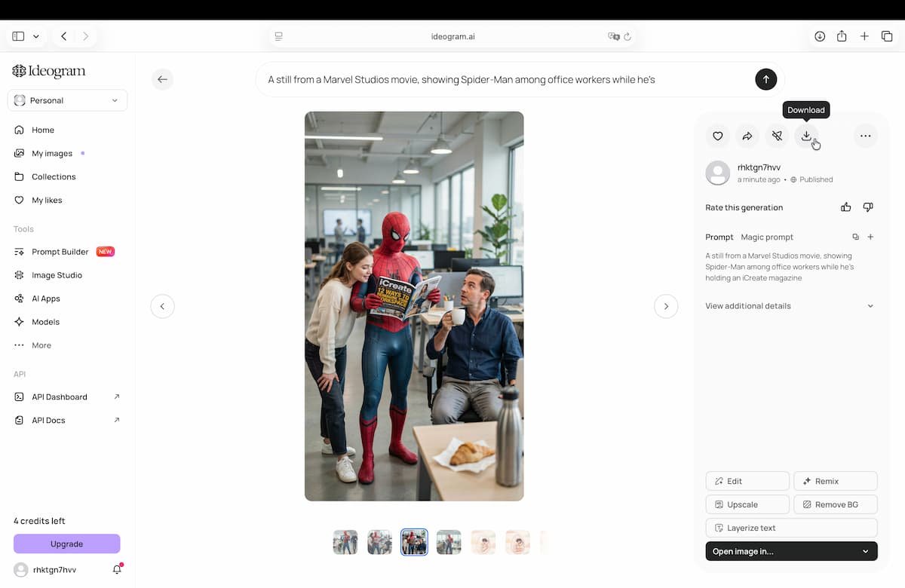This screenshot has height=588, width=905.
Task: Click the main Spider-Man generated image
Action: coord(414,306)
